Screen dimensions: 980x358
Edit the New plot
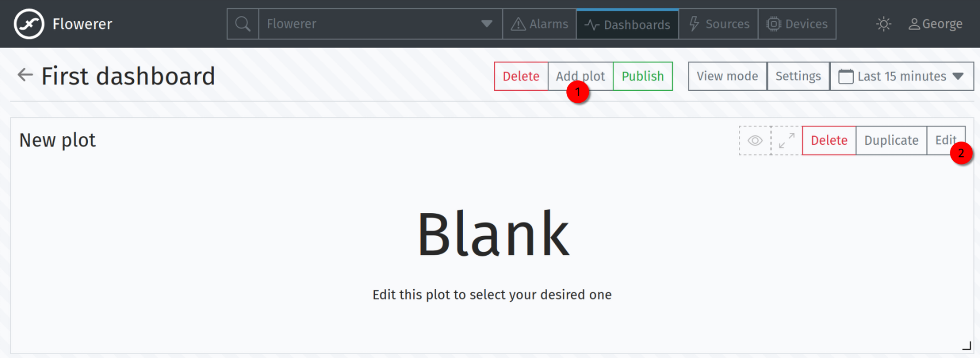(946, 140)
